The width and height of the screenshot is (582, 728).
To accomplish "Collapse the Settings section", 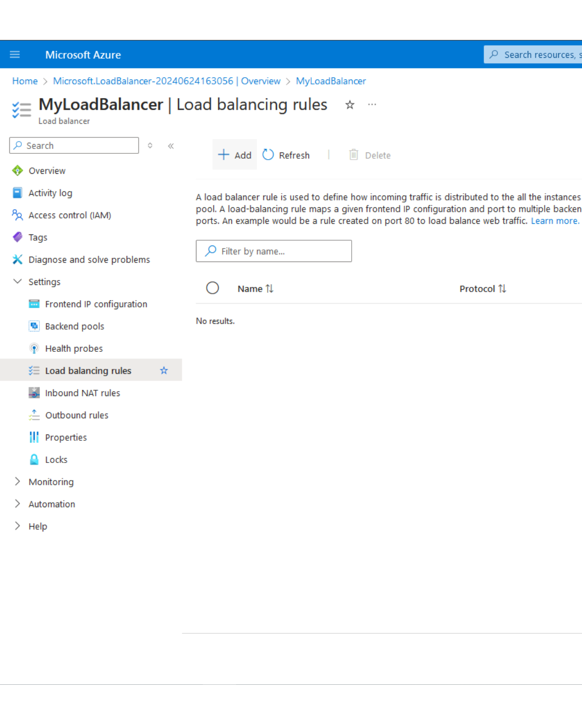I will click(17, 281).
